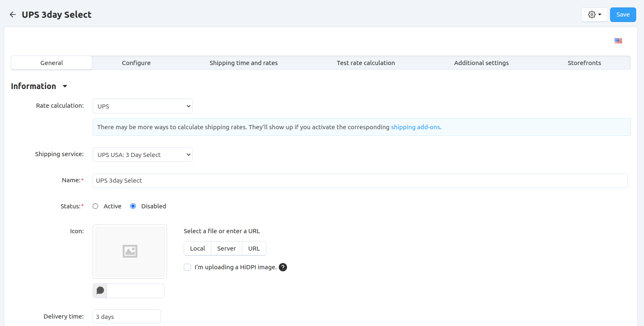Select the Active status radio button
The height and width of the screenshot is (326, 644).
point(96,206)
